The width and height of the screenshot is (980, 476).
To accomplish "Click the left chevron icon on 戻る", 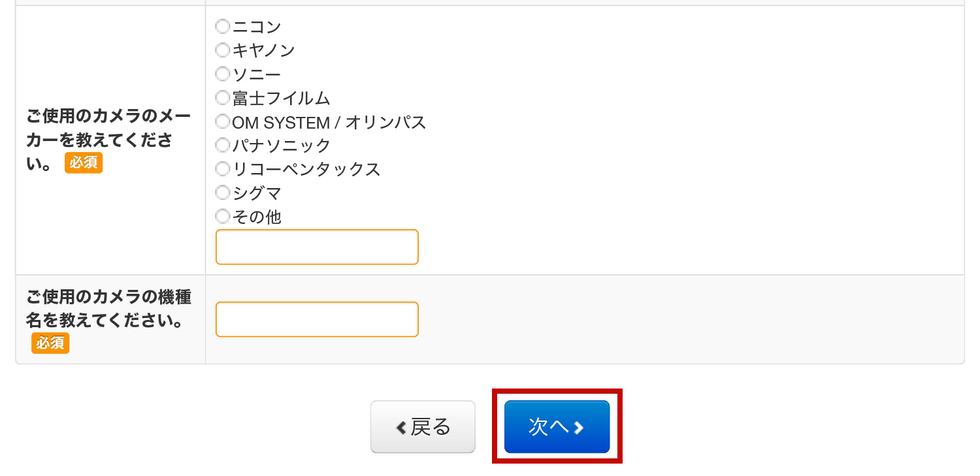I will click(401, 428).
